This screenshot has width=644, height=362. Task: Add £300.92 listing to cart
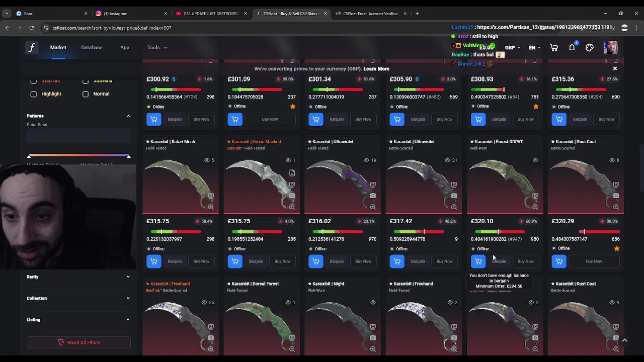(x=154, y=119)
